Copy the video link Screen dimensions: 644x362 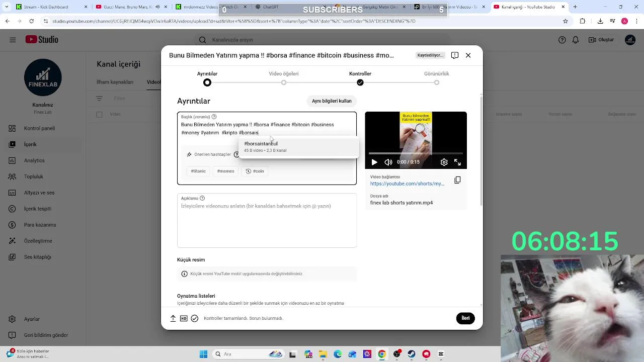tap(457, 180)
